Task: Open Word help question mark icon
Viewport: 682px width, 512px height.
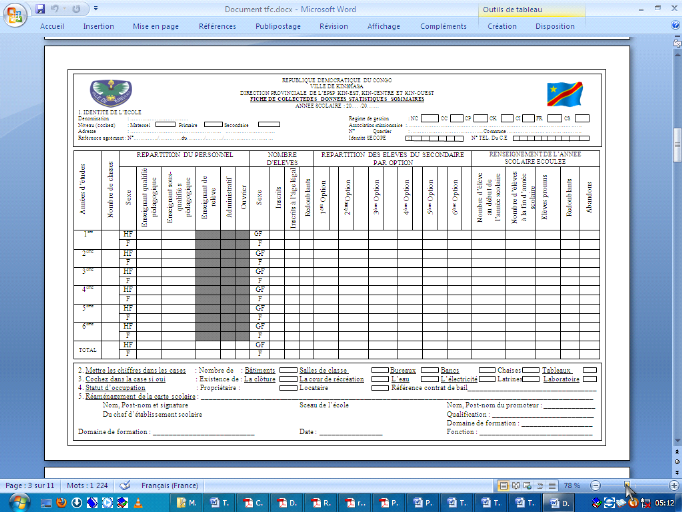Action: click(x=675, y=26)
